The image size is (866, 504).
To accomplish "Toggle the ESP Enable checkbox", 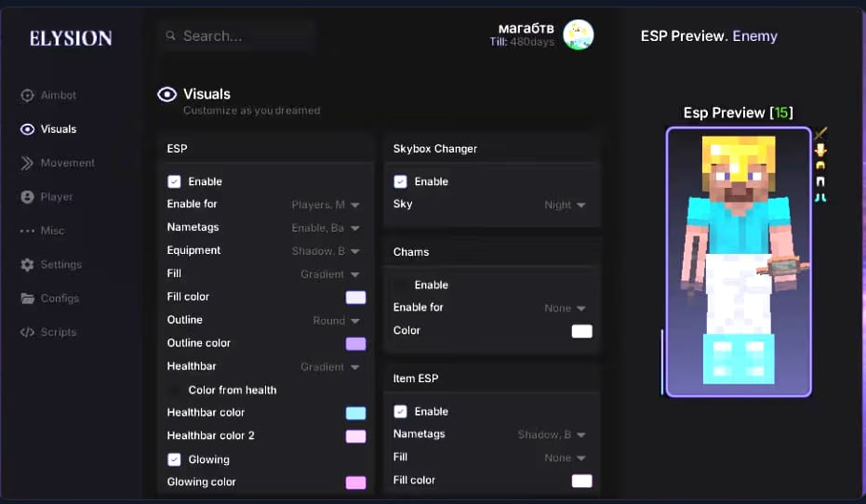I will click(174, 181).
